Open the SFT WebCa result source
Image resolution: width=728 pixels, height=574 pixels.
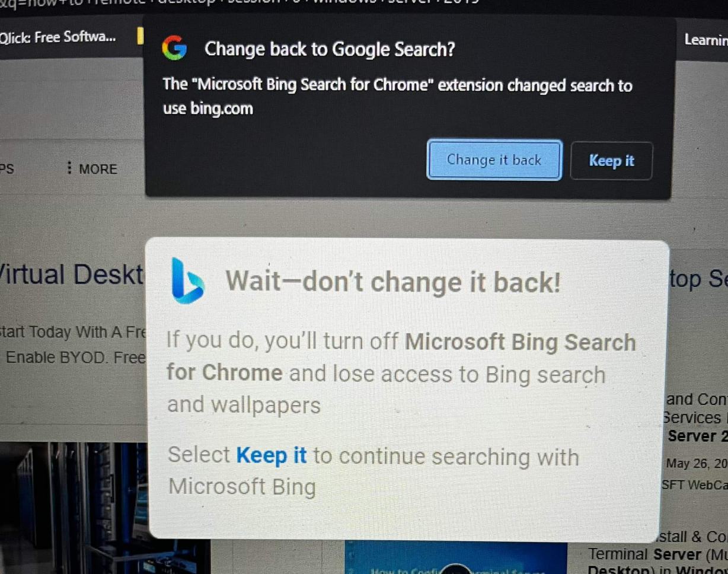tap(694, 485)
